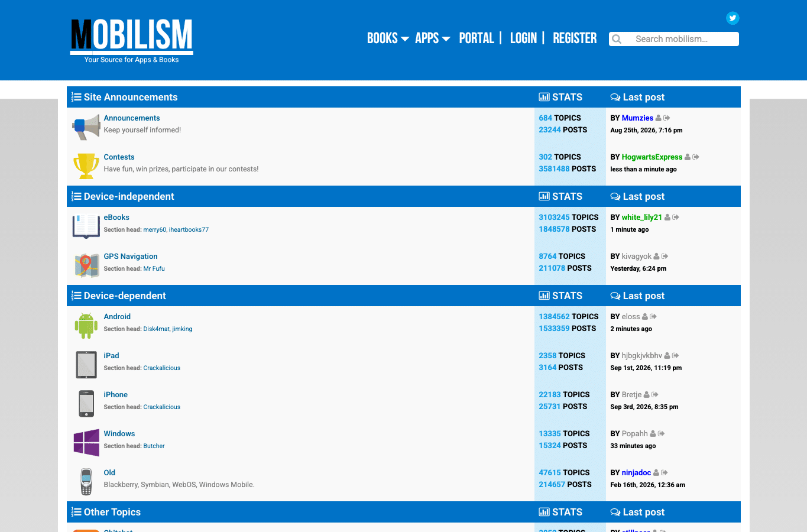807x532 pixels.
Task: Click user icon next to Popahh
Action: point(653,434)
